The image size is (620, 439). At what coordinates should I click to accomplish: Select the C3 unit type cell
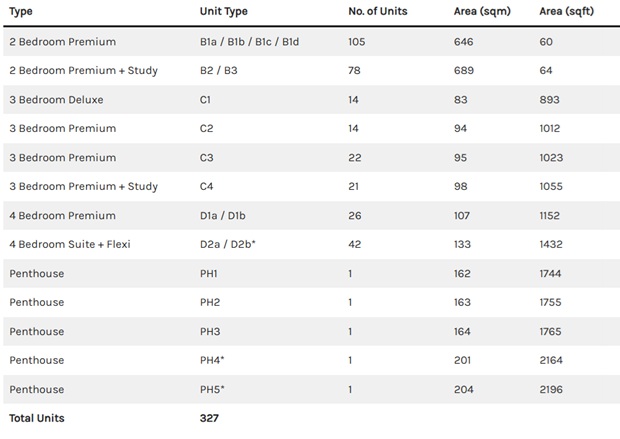[x=208, y=158]
